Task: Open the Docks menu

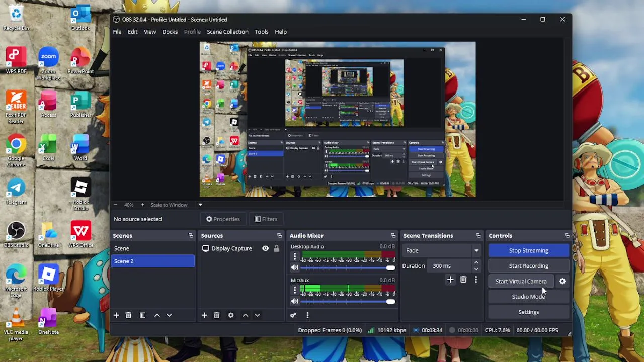Action: pyautogui.click(x=170, y=32)
